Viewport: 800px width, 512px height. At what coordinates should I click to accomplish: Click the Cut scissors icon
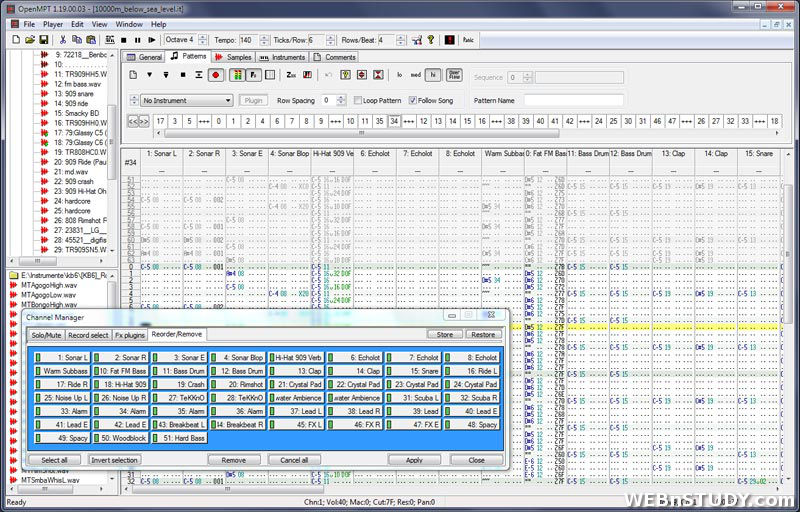tap(62, 40)
